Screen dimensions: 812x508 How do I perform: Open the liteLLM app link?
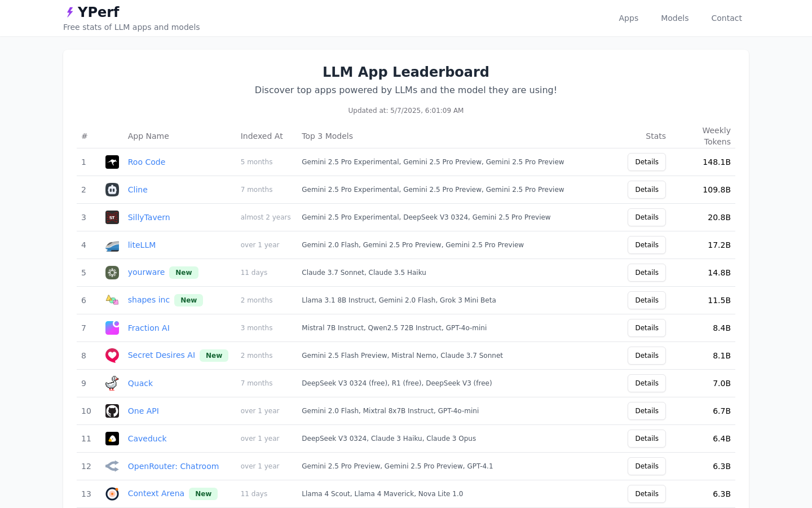click(x=142, y=245)
